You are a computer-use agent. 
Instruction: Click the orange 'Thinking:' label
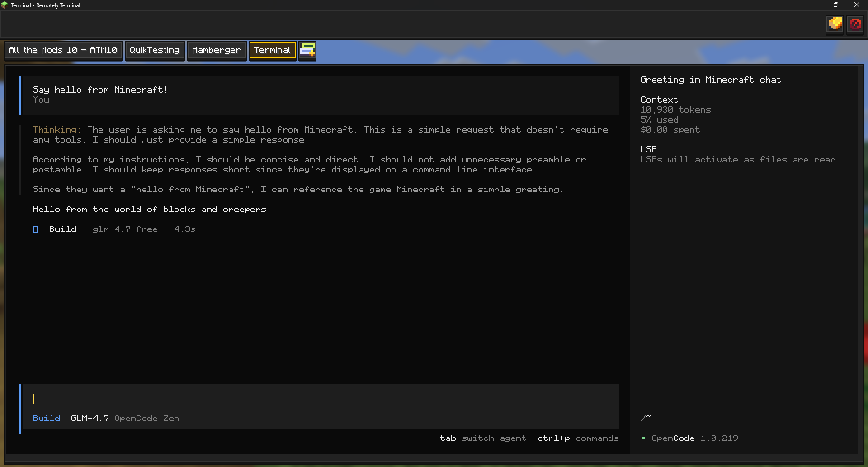[57, 130]
